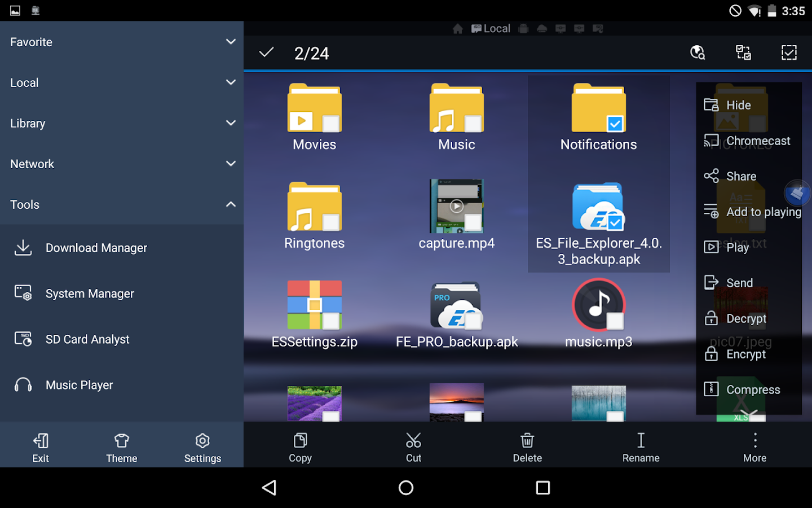Select the capture.mp4 video thumbnail
Image resolution: width=812 pixels, height=508 pixels.
[x=456, y=205]
